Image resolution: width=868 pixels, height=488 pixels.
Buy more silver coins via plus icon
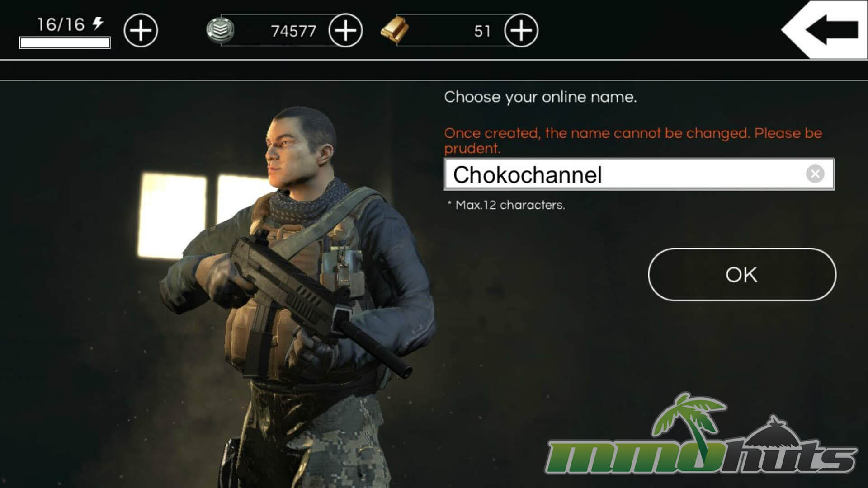345,30
